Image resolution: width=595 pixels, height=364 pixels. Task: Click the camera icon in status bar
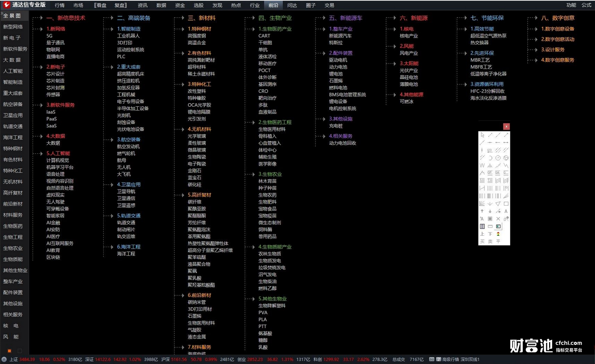click(432, 359)
